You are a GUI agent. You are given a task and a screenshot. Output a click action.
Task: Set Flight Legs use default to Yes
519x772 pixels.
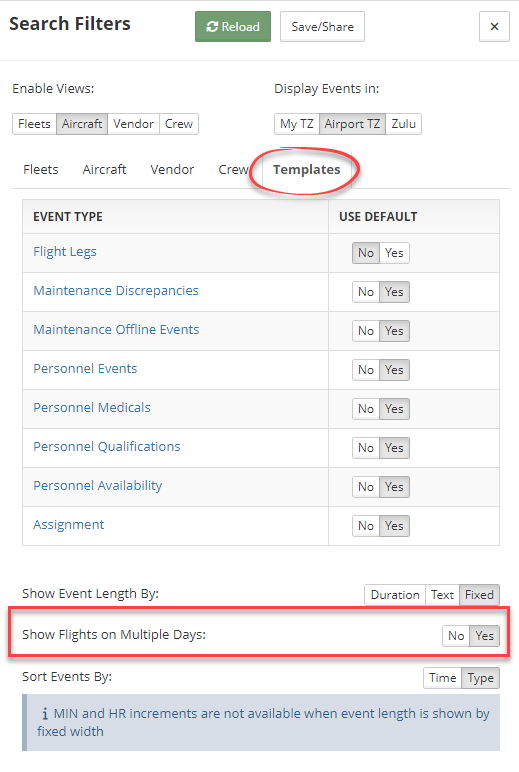(x=394, y=253)
